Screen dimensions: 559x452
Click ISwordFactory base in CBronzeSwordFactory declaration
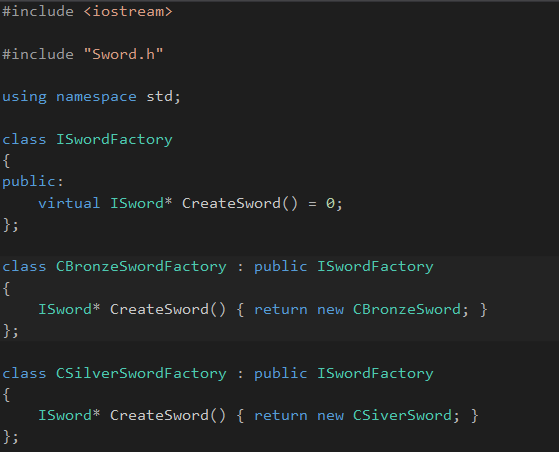coord(375,267)
